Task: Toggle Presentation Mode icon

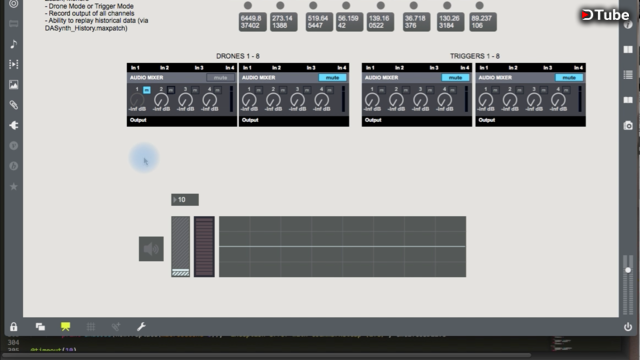Action: [65, 327]
